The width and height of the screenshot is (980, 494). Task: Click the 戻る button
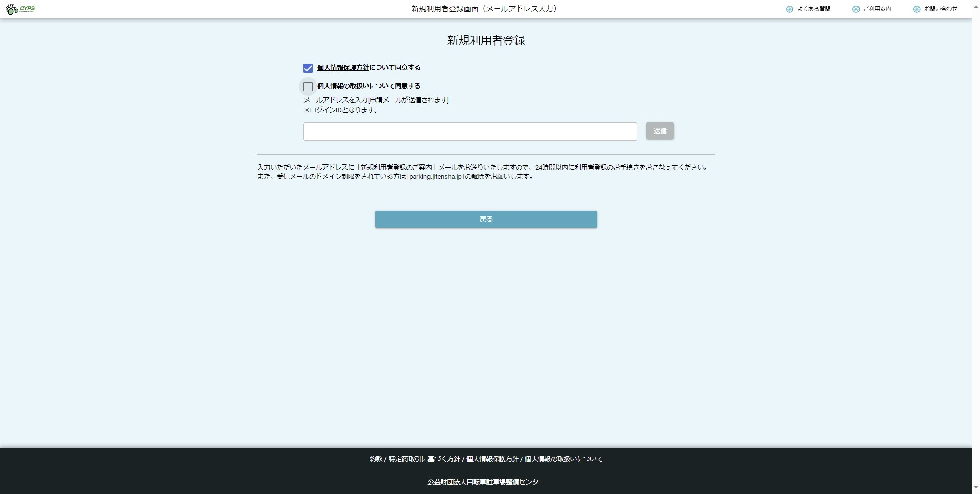pyautogui.click(x=485, y=219)
